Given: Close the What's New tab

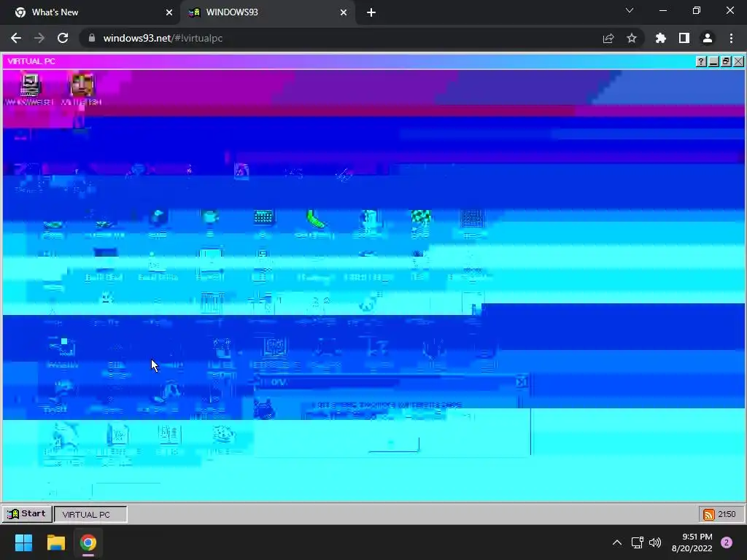Looking at the screenshot, I should click(x=169, y=12).
